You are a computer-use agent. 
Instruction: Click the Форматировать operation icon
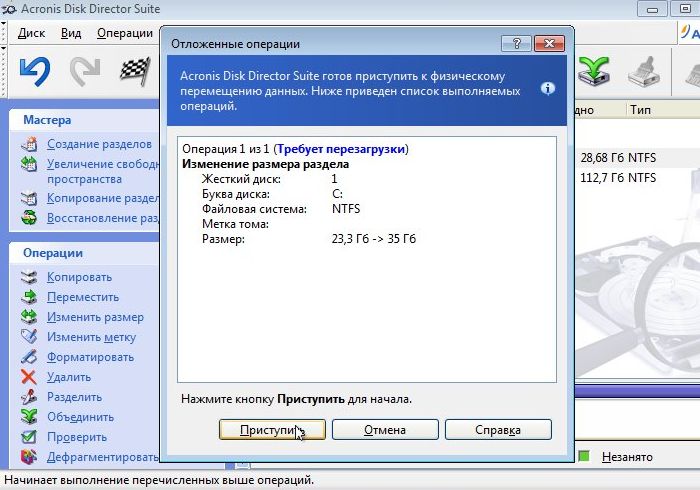pyautogui.click(x=29, y=357)
